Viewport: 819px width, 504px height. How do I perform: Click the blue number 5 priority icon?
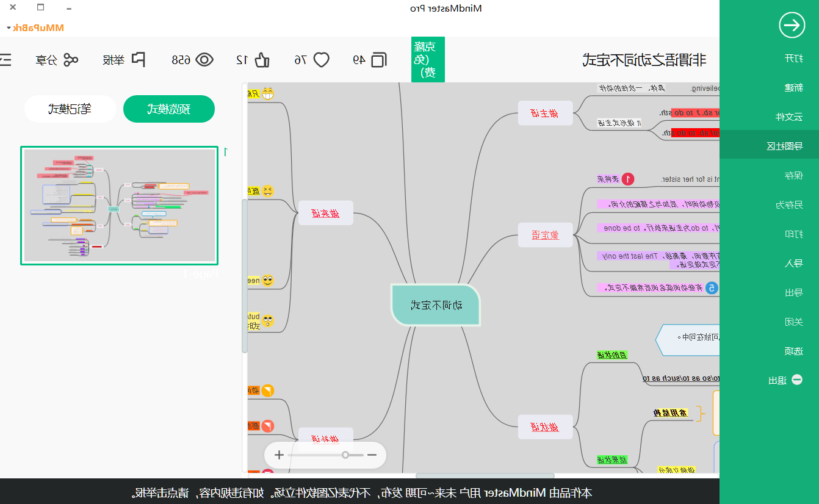point(712,287)
